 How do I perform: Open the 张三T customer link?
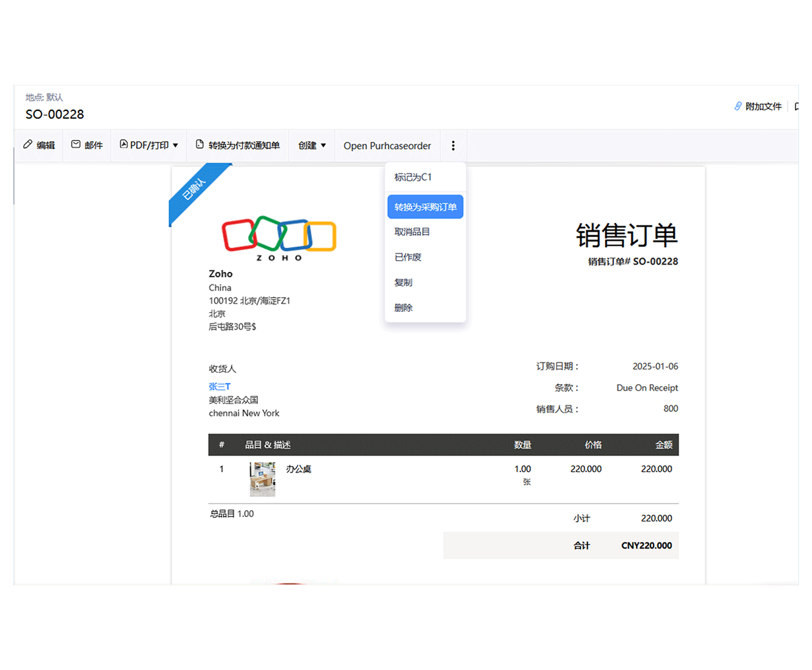[220, 386]
